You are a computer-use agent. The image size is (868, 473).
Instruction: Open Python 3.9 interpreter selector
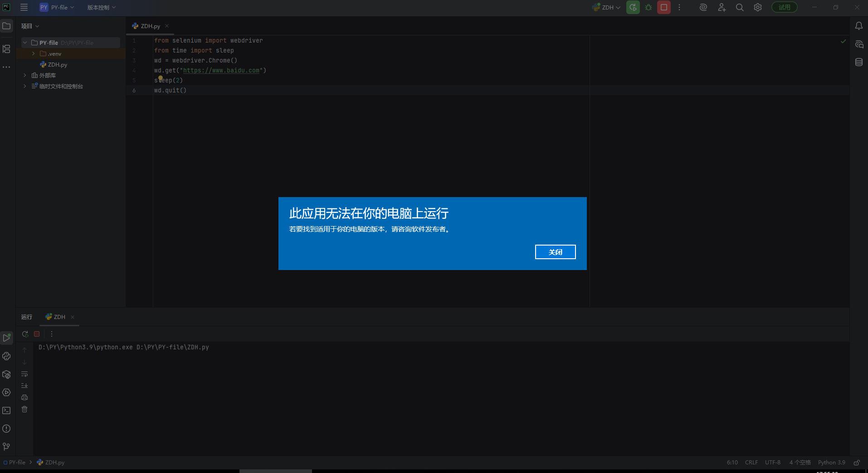[832, 463]
